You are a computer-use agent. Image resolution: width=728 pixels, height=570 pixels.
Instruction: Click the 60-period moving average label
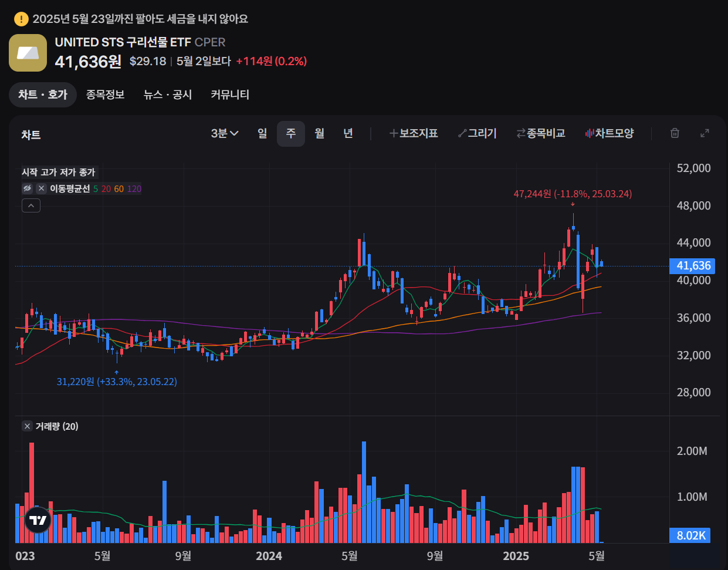point(119,188)
